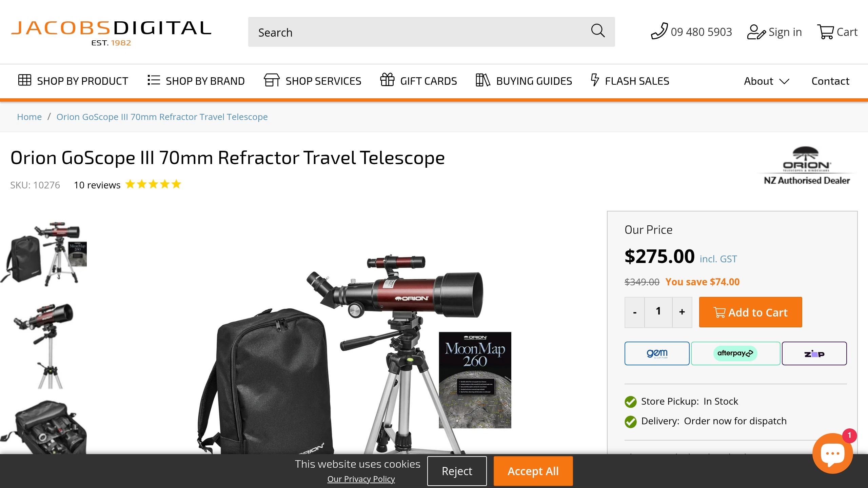Choose the Afterpay payment option
The height and width of the screenshot is (488, 868).
(735, 353)
